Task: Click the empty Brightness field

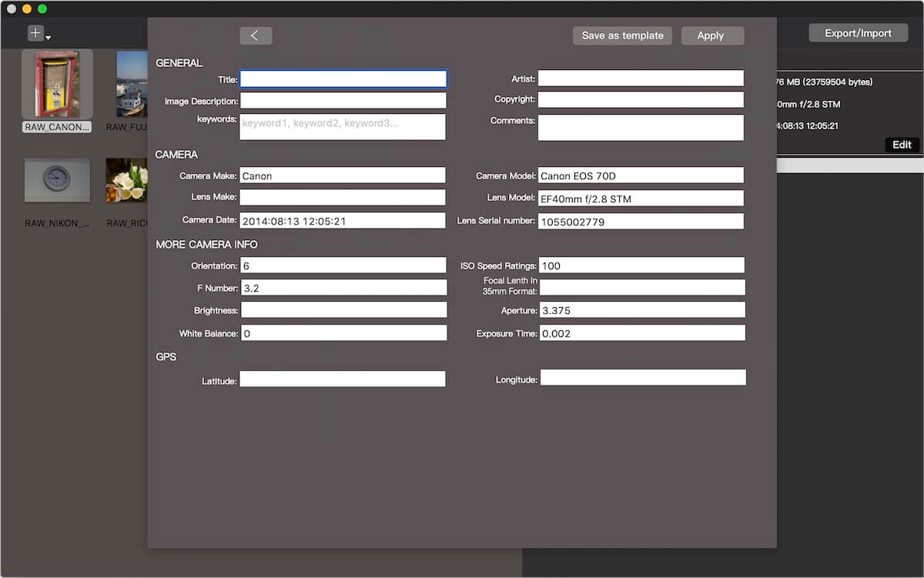Action: click(x=343, y=309)
